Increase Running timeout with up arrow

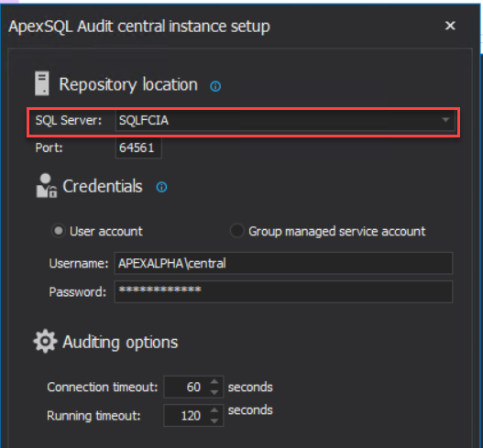point(214,410)
